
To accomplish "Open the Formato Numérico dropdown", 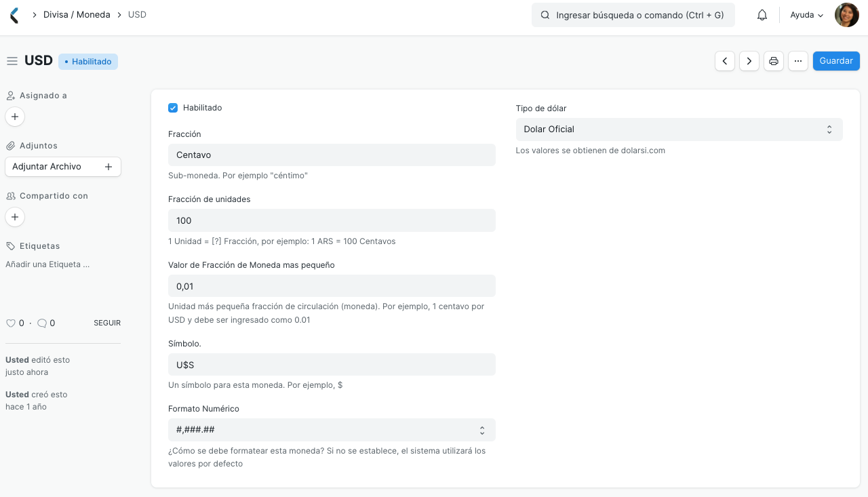I will 332,430.
